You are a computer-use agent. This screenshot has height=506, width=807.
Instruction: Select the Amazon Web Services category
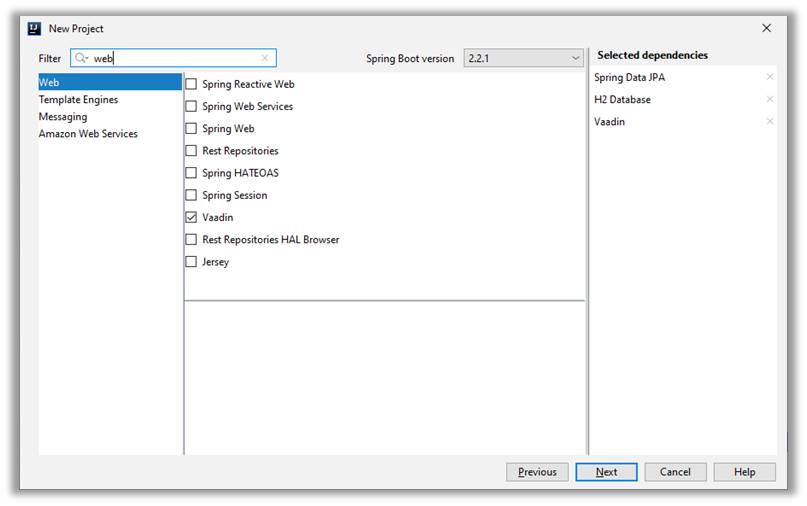point(88,134)
